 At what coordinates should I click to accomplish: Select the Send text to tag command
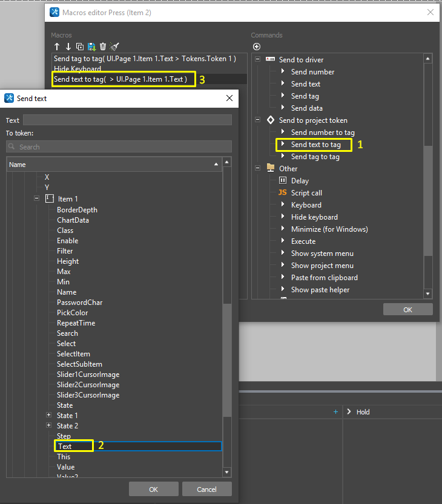(x=315, y=145)
